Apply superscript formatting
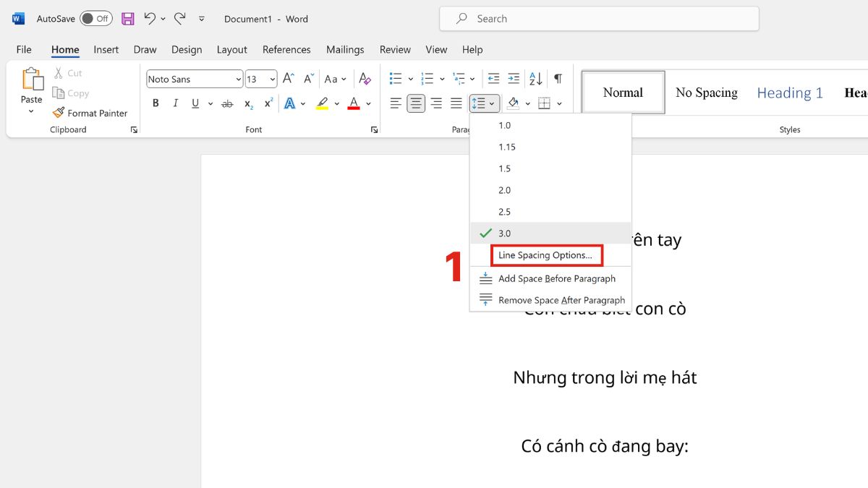Image resolution: width=868 pixels, height=488 pixels. [x=268, y=103]
